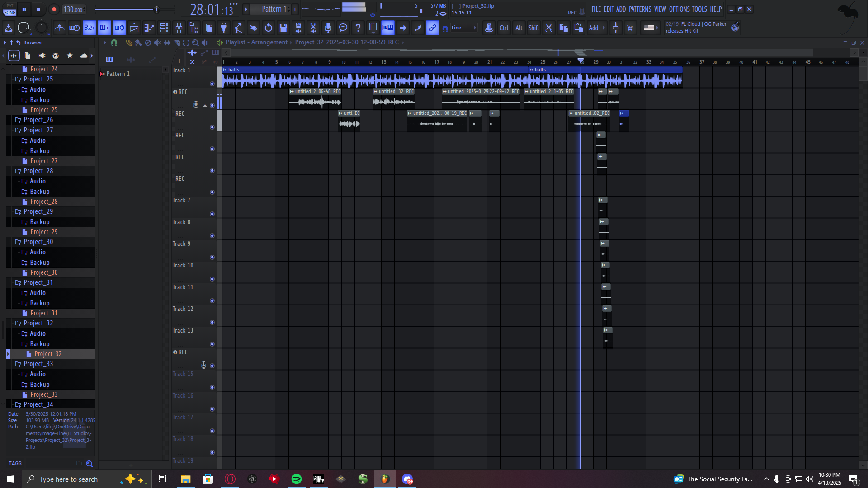The image size is (868, 488).
Task: Click the save project floppy icon
Action: pyautogui.click(x=283, y=28)
